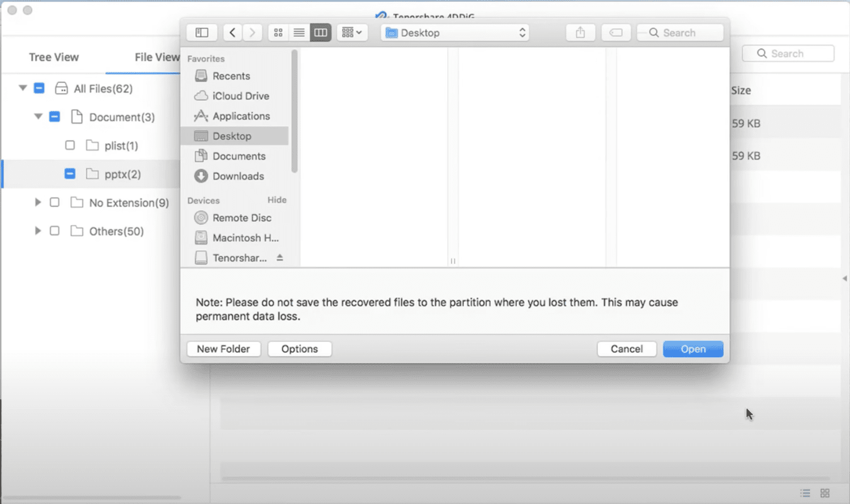
Task: Toggle the sidebar visibility icon in the dialog
Action: [x=202, y=32]
